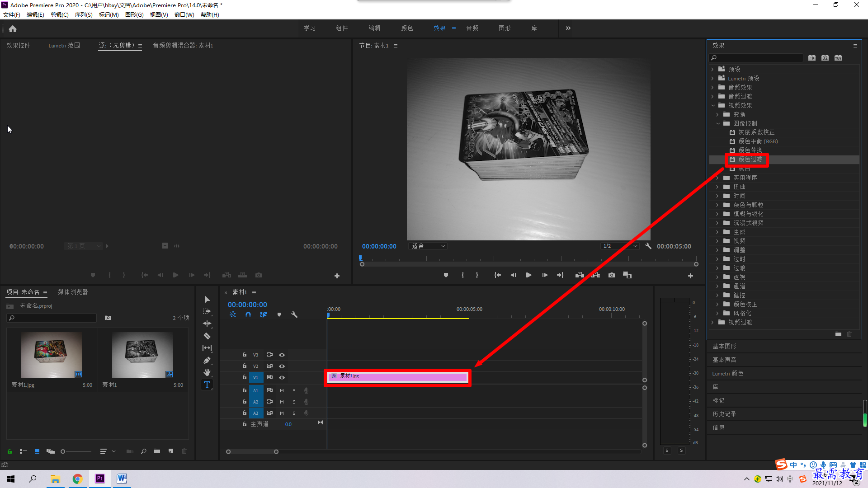Toggle V3 track output eye
Image resolution: width=868 pixels, height=488 pixels.
point(282,355)
